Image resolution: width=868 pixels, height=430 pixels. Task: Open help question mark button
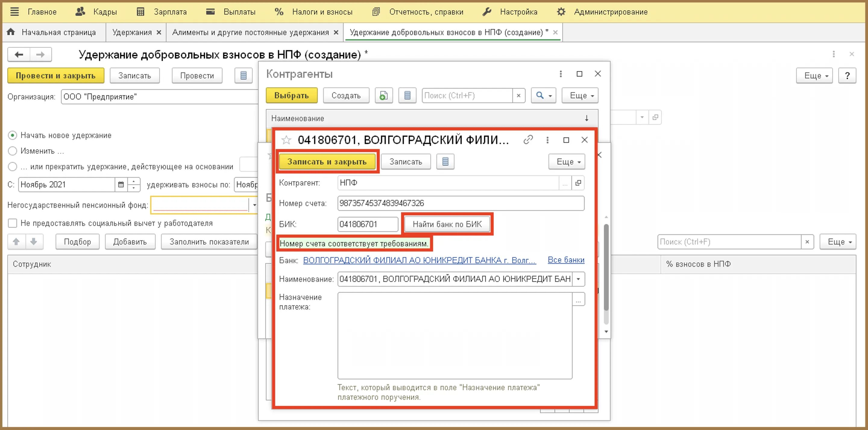tap(847, 76)
